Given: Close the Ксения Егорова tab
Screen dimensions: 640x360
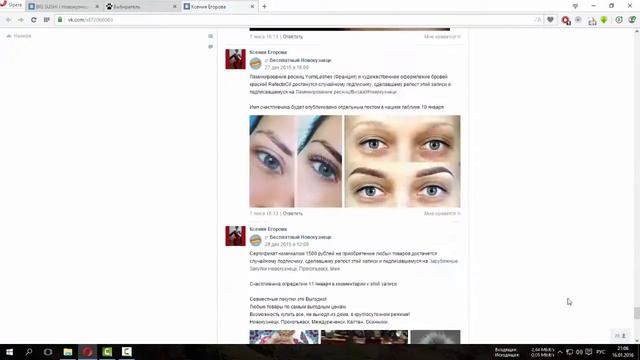Looking at the screenshot, I should pos(252,7).
